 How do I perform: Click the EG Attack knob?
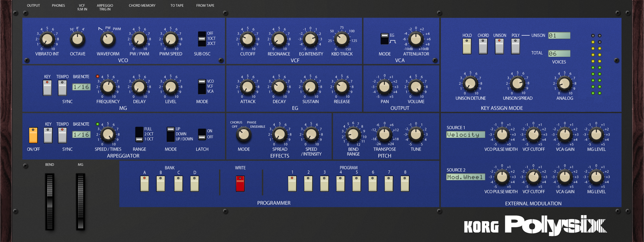coord(248,87)
